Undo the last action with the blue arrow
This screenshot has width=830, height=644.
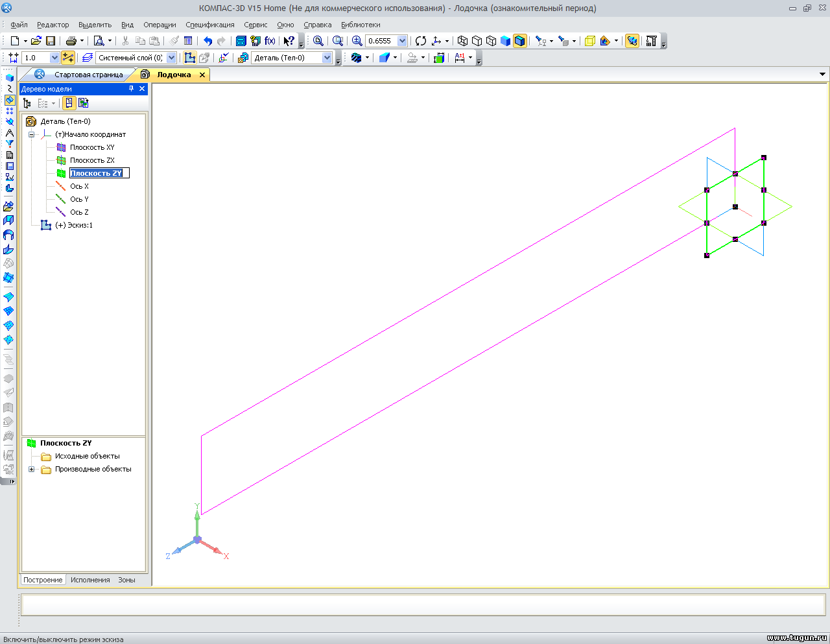(207, 41)
